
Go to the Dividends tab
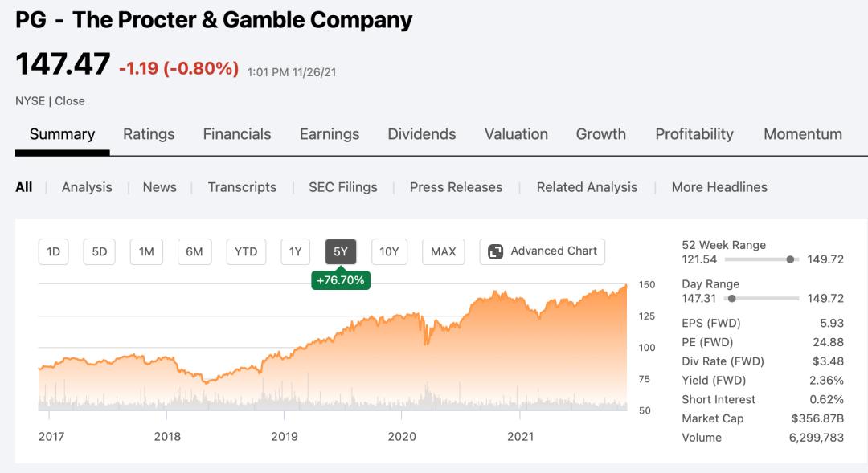(422, 134)
